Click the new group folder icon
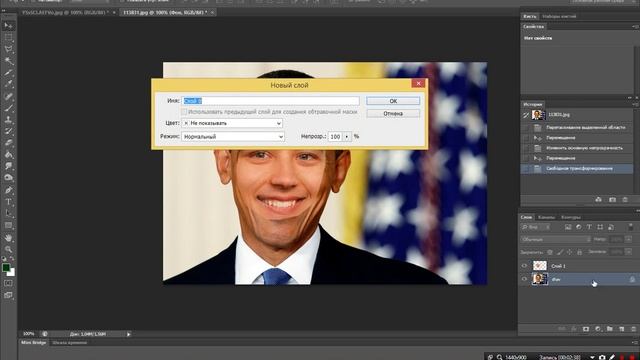This screenshot has width=640, height=360. point(609,329)
